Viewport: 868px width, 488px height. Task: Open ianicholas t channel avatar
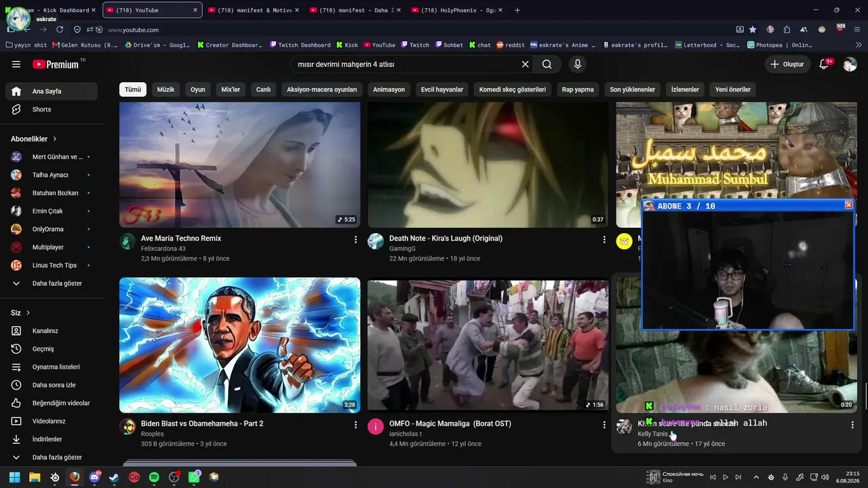[x=376, y=426]
